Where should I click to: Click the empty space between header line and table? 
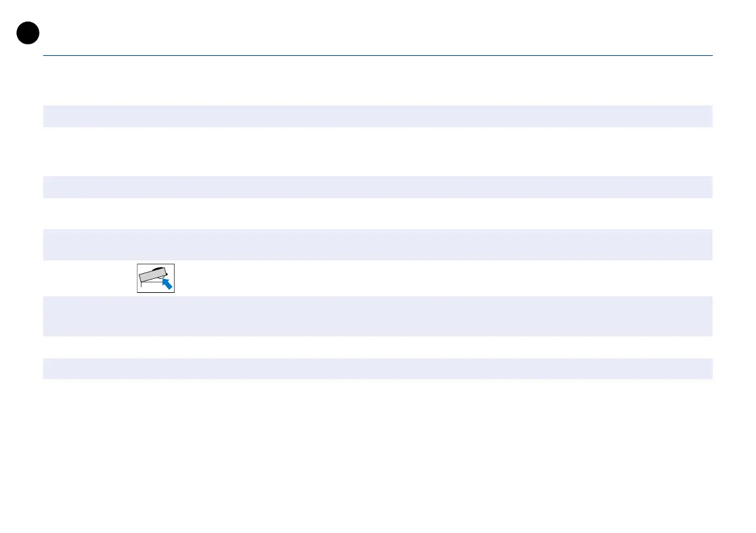378,81
